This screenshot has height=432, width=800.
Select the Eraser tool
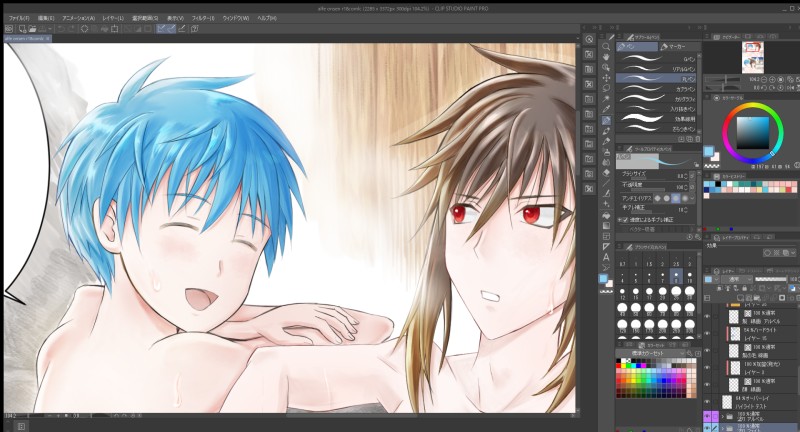pyautogui.click(x=606, y=173)
